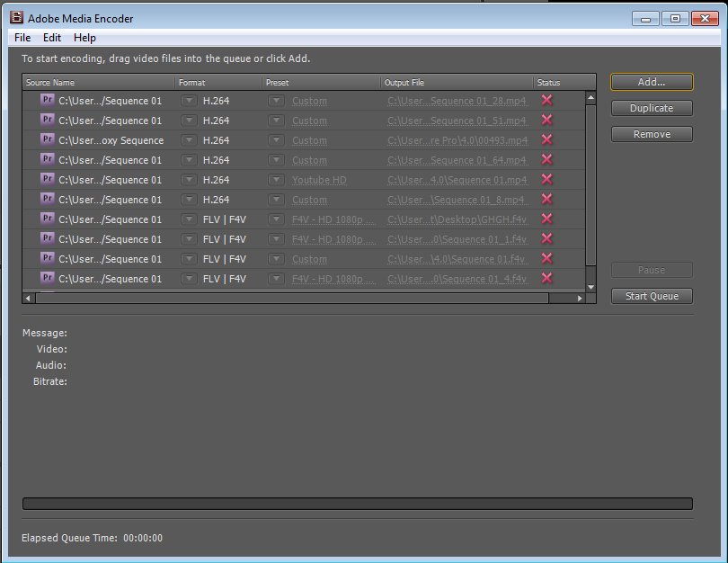Open format dropdown for GHGH.f4v row

click(x=189, y=219)
